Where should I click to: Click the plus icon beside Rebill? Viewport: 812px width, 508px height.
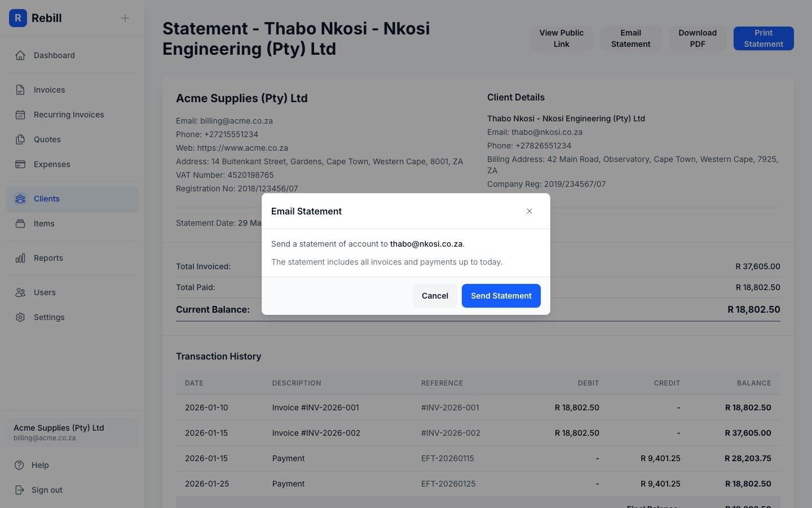[x=125, y=18]
